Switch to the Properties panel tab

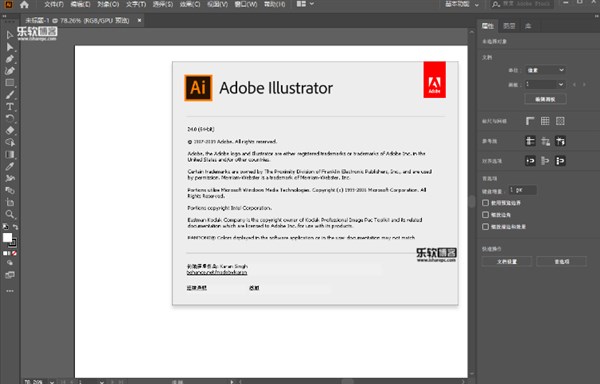(488, 26)
